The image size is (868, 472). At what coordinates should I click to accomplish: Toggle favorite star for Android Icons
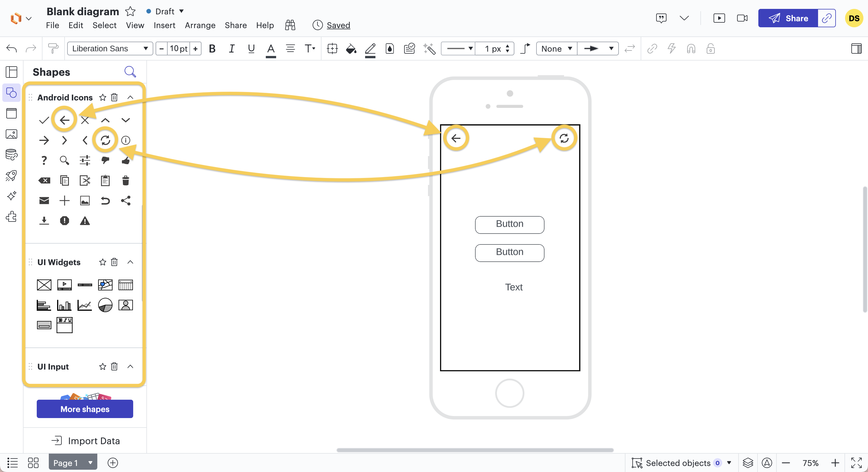(102, 98)
